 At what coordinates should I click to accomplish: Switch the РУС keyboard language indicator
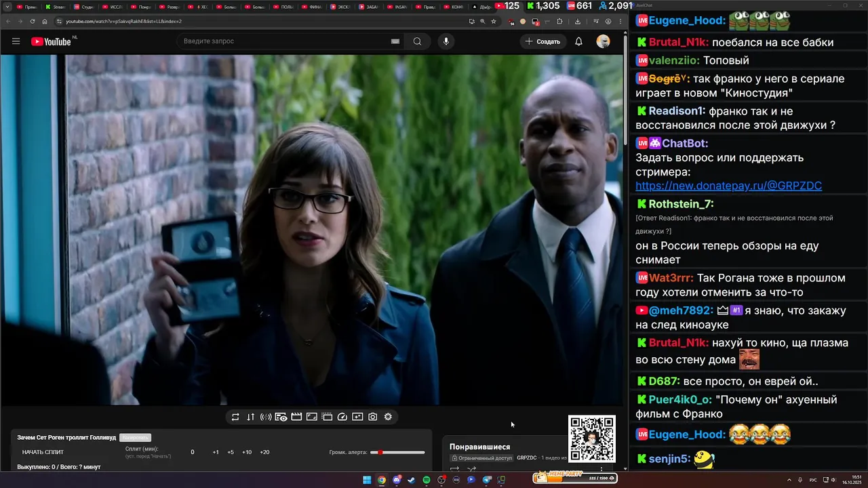click(x=814, y=480)
